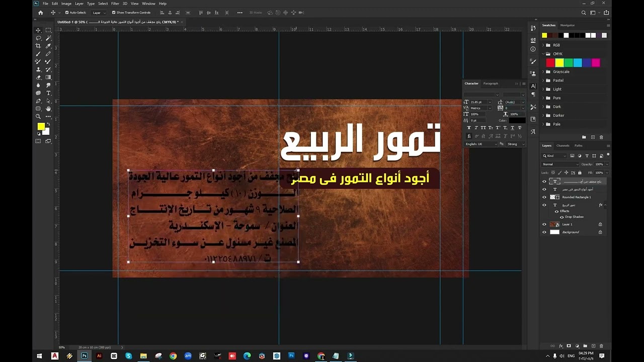Switch to the Paths tab
The image size is (644, 362).
(579, 146)
